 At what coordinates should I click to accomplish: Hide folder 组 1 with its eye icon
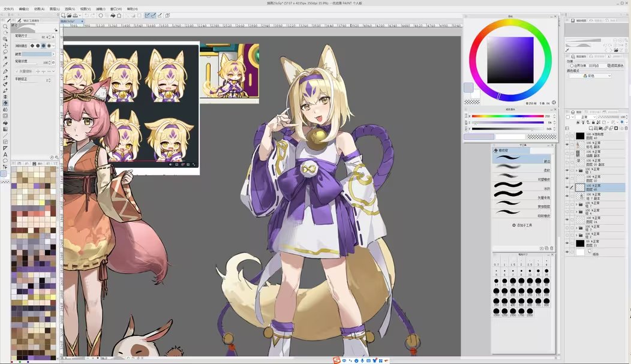coord(567,170)
